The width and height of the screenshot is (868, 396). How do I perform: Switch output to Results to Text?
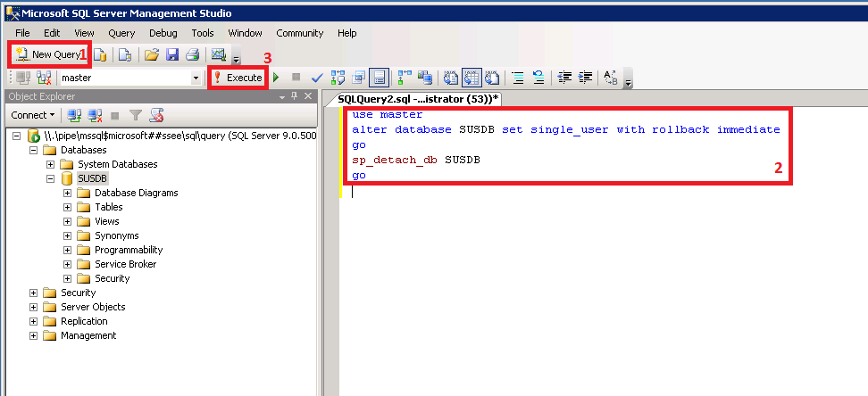451,78
